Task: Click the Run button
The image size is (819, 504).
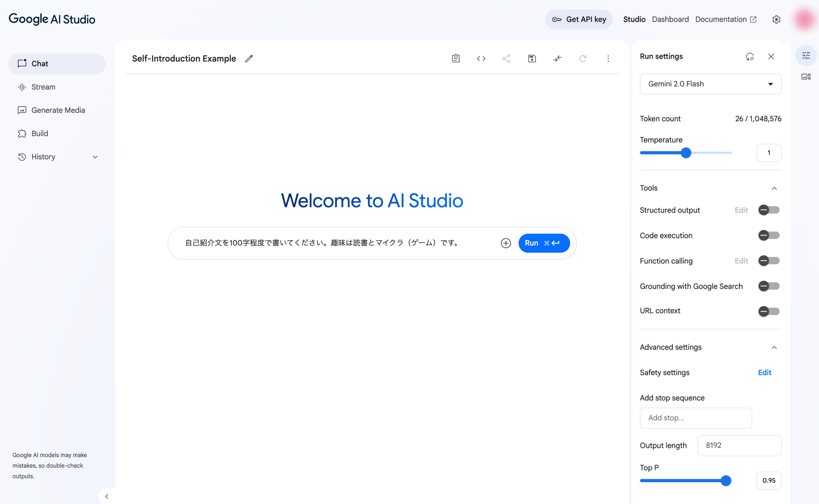Action: (544, 243)
